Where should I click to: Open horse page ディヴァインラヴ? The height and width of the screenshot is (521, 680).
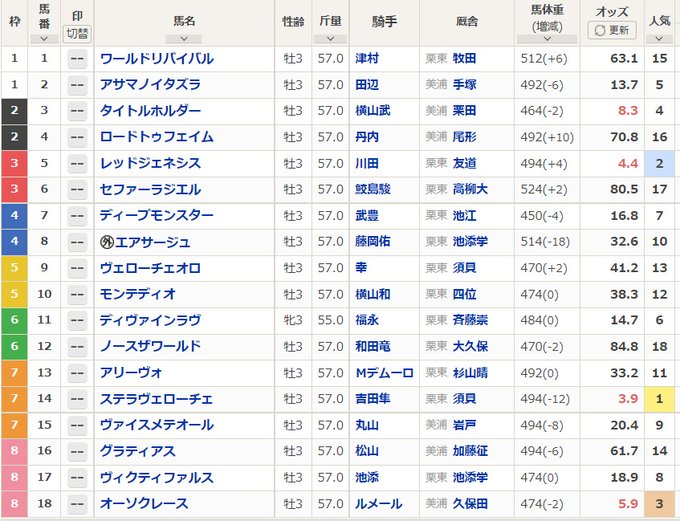click(x=150, y=320)
